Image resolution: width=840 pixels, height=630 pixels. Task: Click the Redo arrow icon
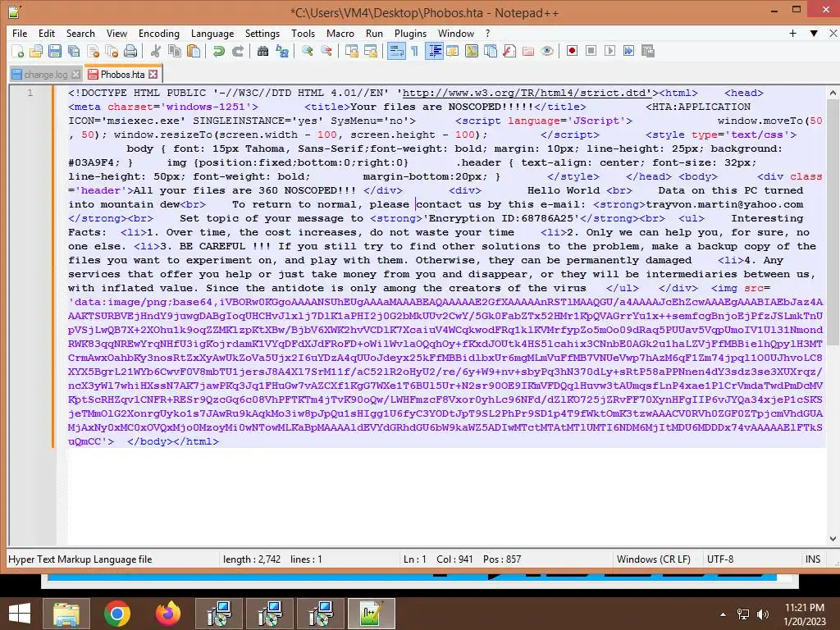point(237,51)
